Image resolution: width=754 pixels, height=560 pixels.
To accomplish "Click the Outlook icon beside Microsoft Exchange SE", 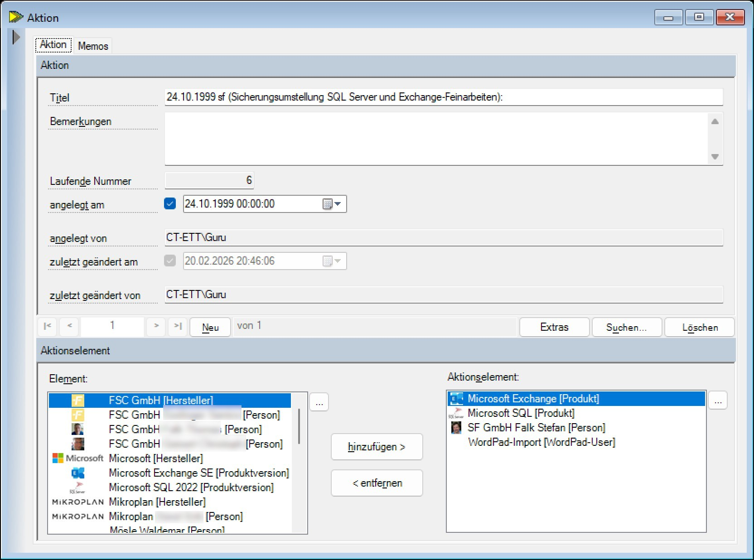I will pos(78,473).
